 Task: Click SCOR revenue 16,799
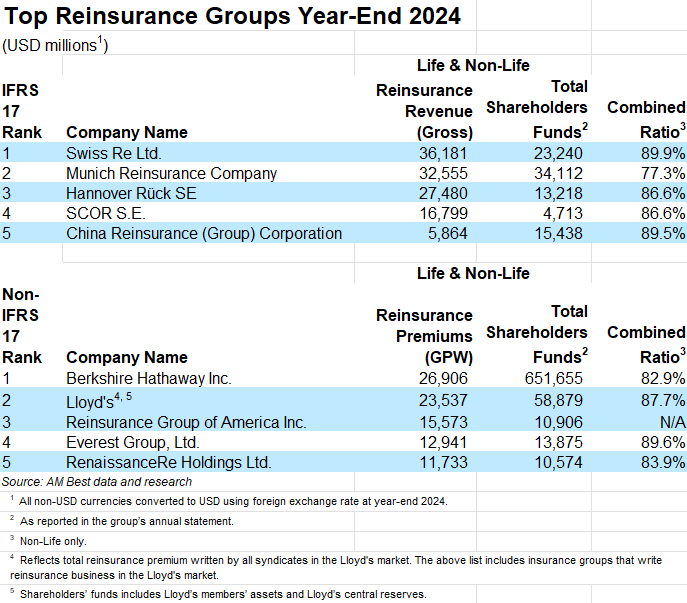click(443, 213)
